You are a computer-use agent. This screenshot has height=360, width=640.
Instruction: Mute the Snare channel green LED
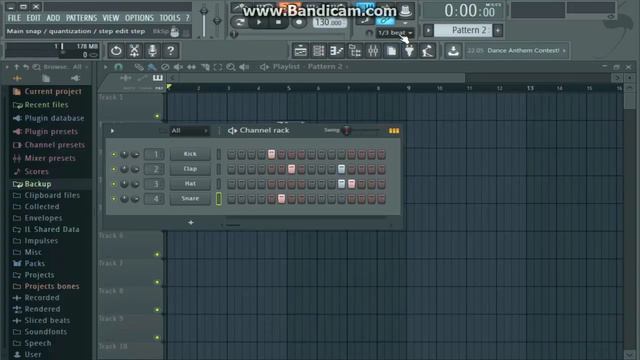[114, 198]
